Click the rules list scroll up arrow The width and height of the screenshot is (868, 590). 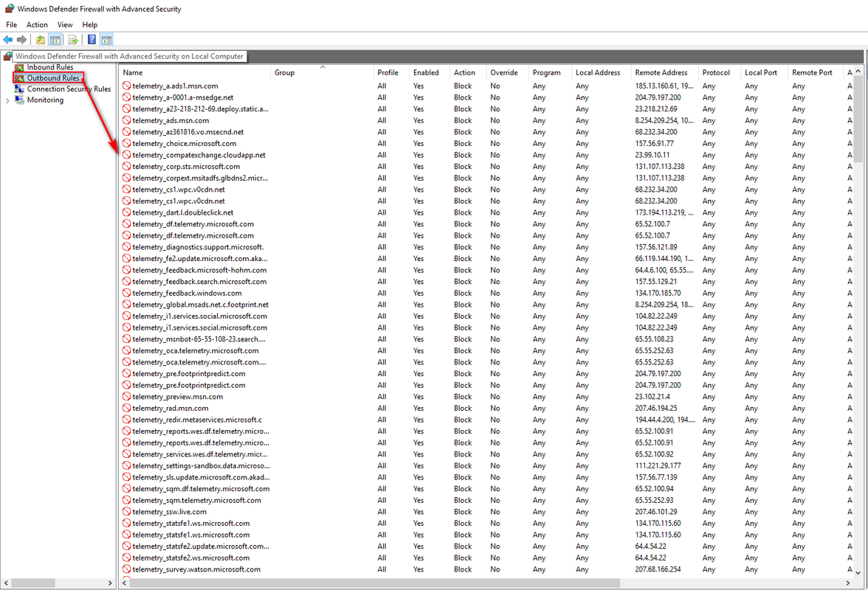(858, 72)
